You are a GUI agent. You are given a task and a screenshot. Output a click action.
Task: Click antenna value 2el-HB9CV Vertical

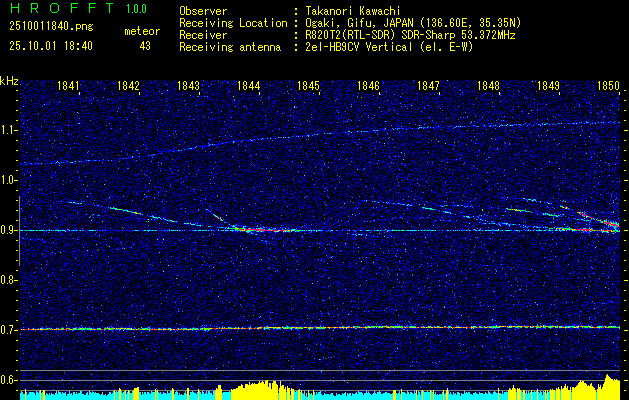[x=359, y=47]
